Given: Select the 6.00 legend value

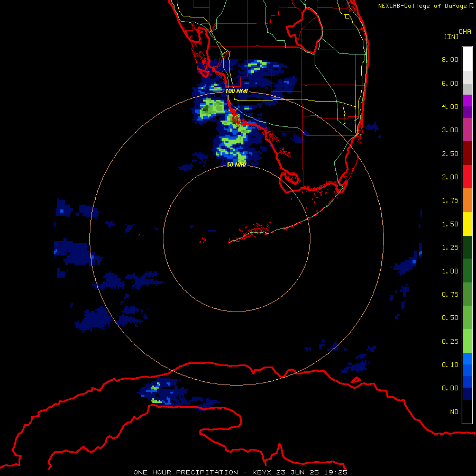Looking at the screenshot, I should (450, 83).
